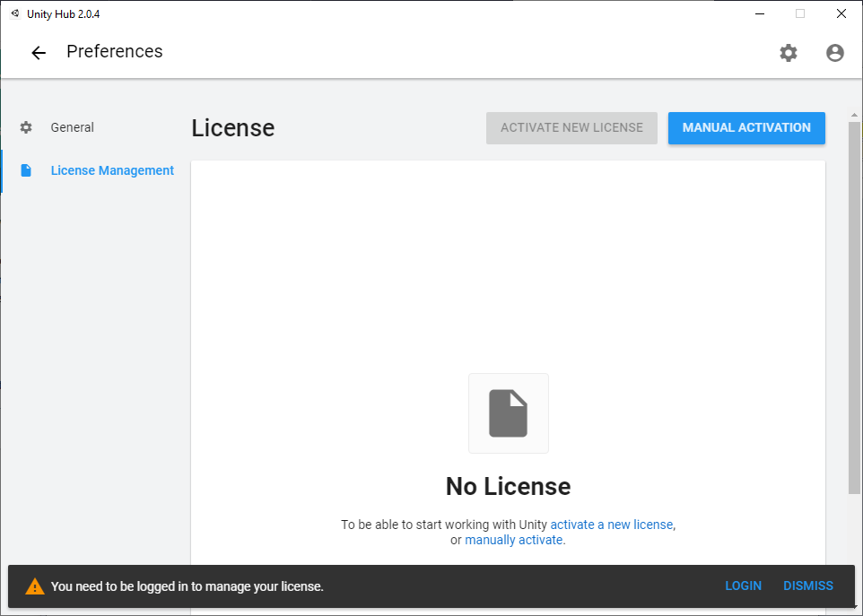Click the Activate New License button
Viewport: 863px width, 616px height.
coord(571,127)
